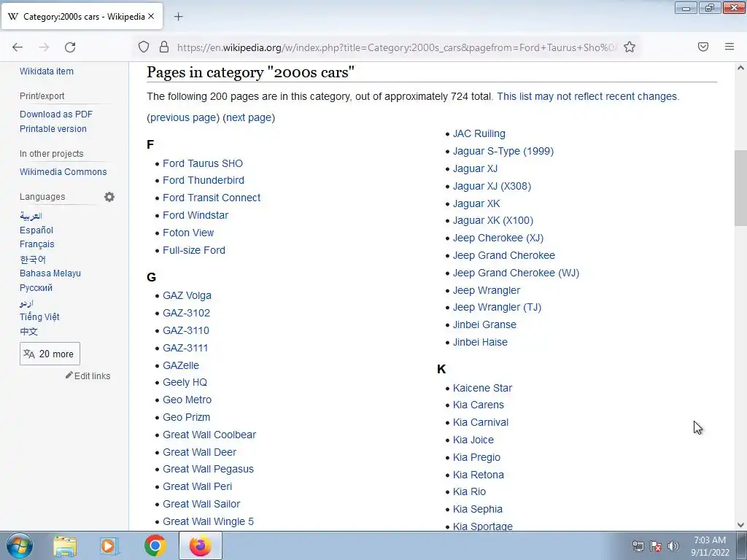Launch media player from taskbar
Viewport: 747px width, 560px height.
pyautogui.click(x=109, y=545)
